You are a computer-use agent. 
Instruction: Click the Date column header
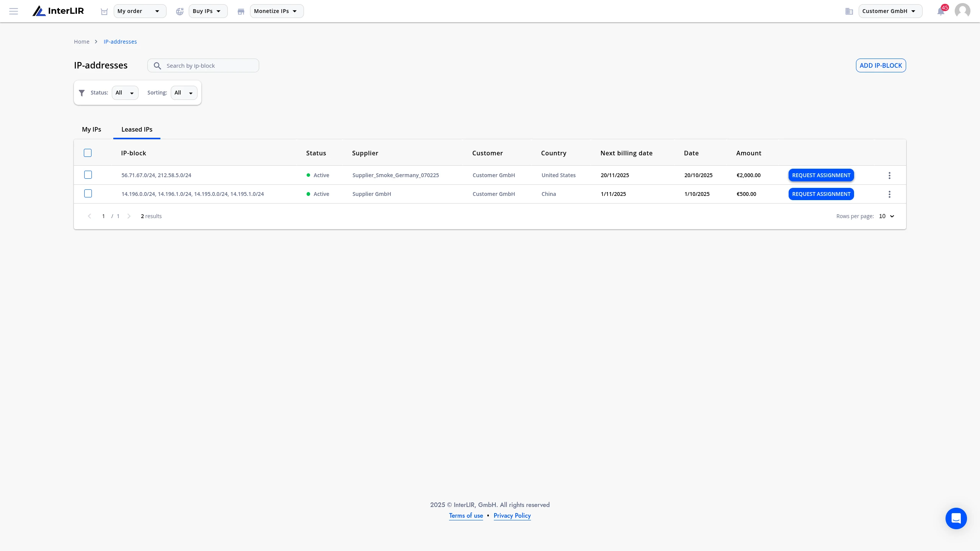[x=691, y=153]
